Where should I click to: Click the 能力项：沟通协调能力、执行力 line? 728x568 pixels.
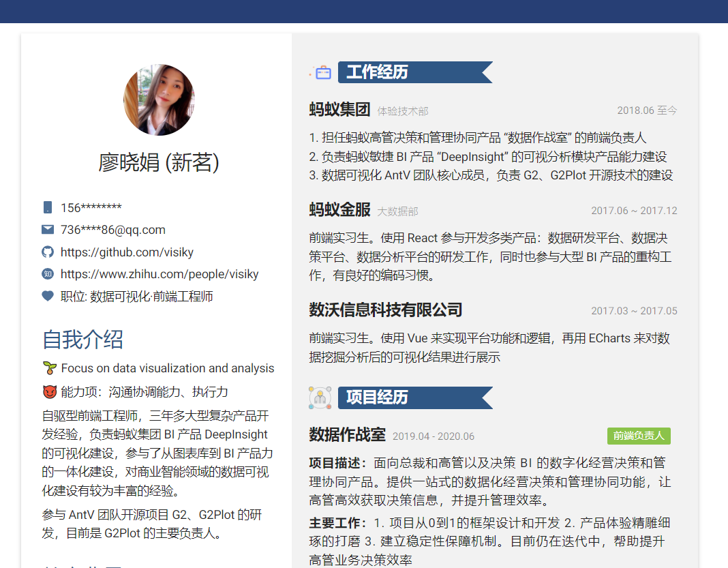point(145,392)
